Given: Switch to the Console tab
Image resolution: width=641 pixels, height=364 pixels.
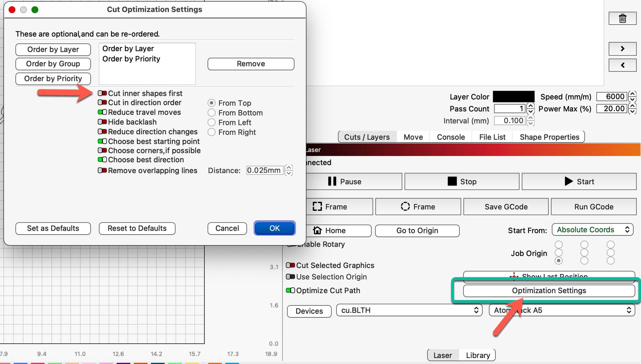Looking at the screenshot, I should pyautogui.click(x=451, y=137).
